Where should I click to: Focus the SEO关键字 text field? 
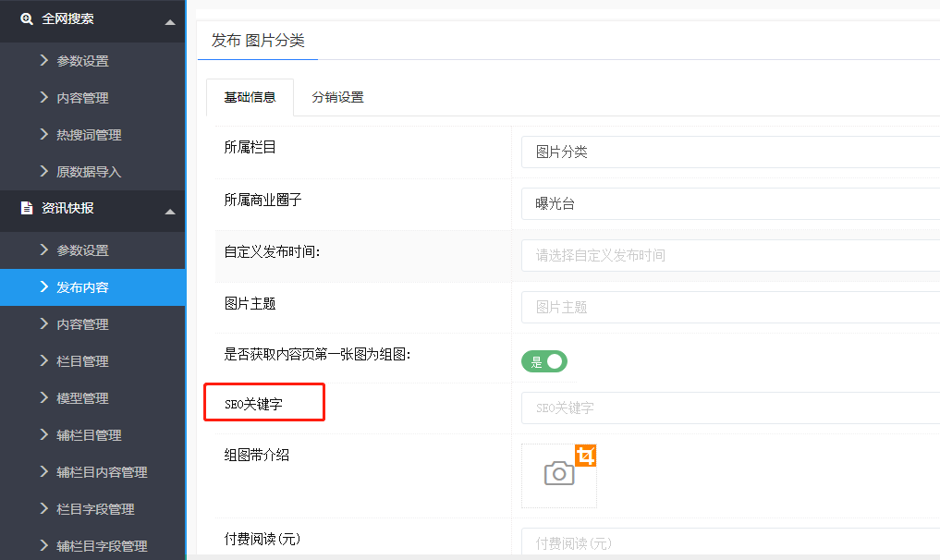[x=730, y=408]
